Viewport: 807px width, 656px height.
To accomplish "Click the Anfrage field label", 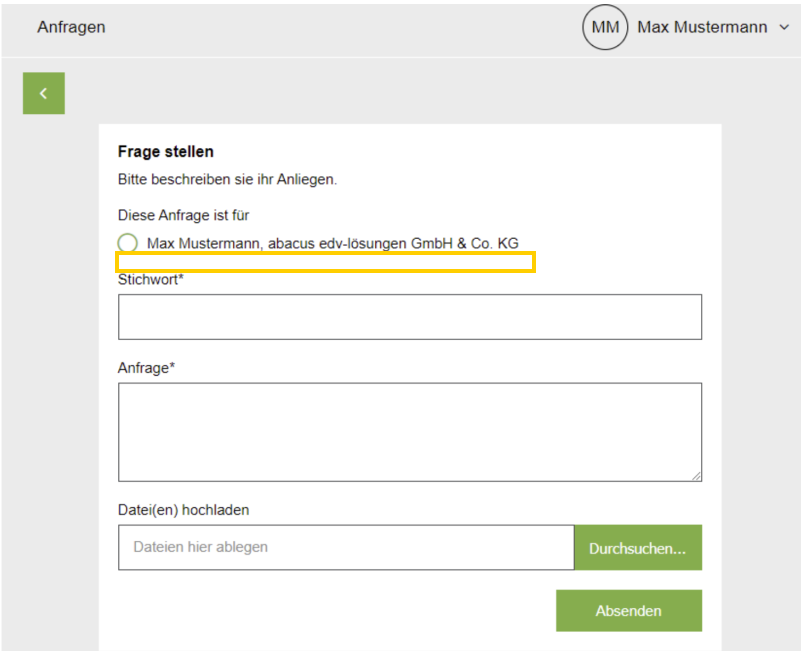I will pos(146,368).
